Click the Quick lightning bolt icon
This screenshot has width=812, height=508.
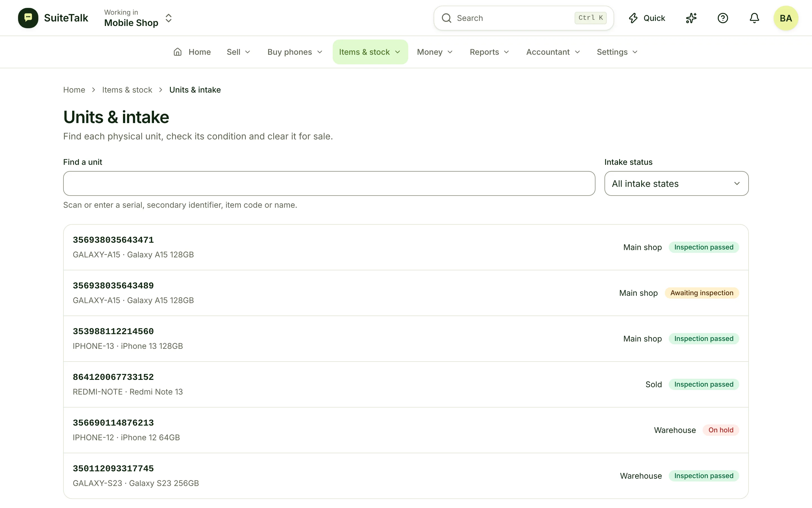633,18
